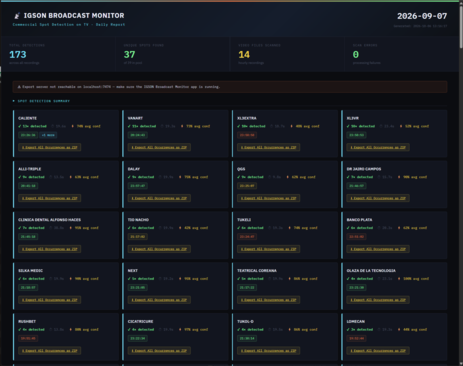
Task: Open the red timestamp chip in LOMECAN card
Action: [x=356, y=338]
